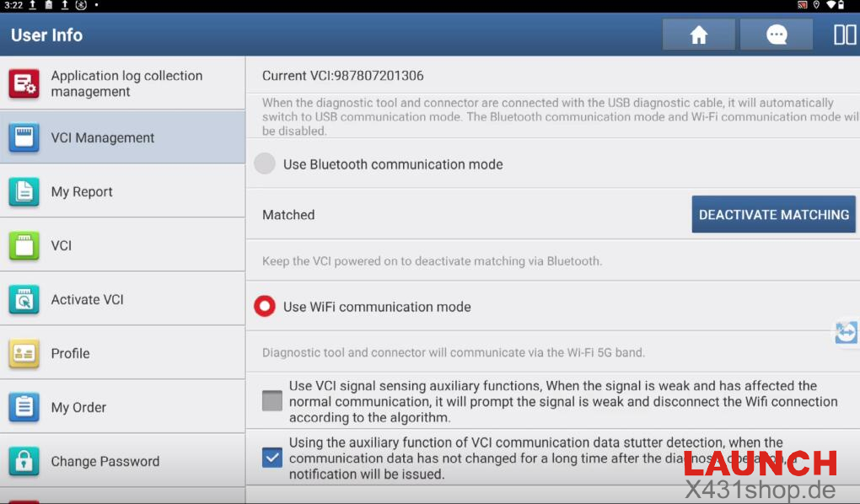Uncheck data stutter detection checkbox
Image resolution: width=860 pixels, height=504 pixels.
coord(271,458)
